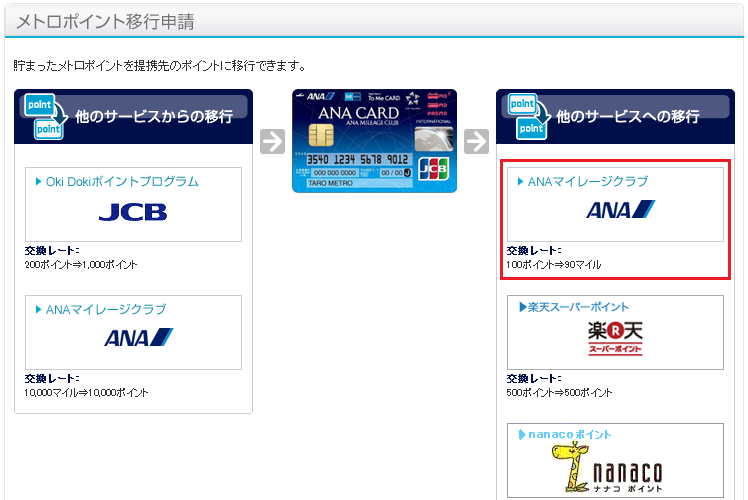Click the point icon beside 他のサービスへの移行

click(x=528, y=117)
